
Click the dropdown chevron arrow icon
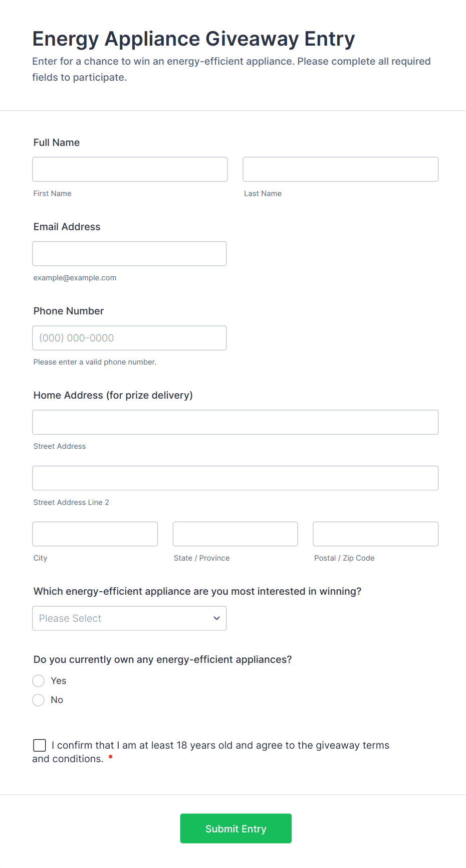[216, 618]
